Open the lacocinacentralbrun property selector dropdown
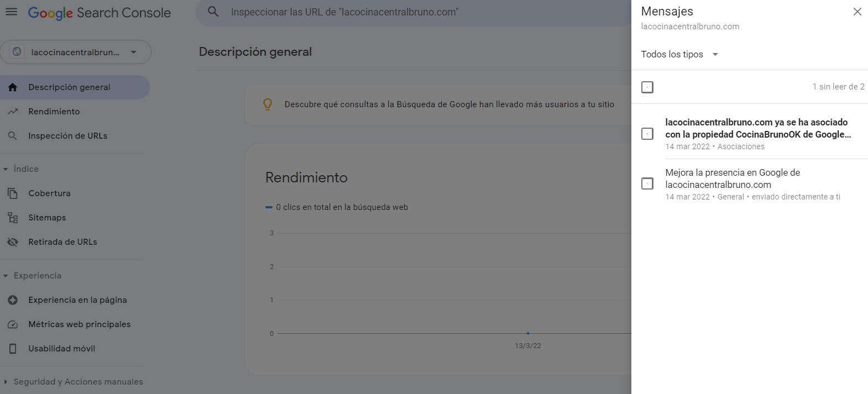868x394 pixels. tap(76, 52)
